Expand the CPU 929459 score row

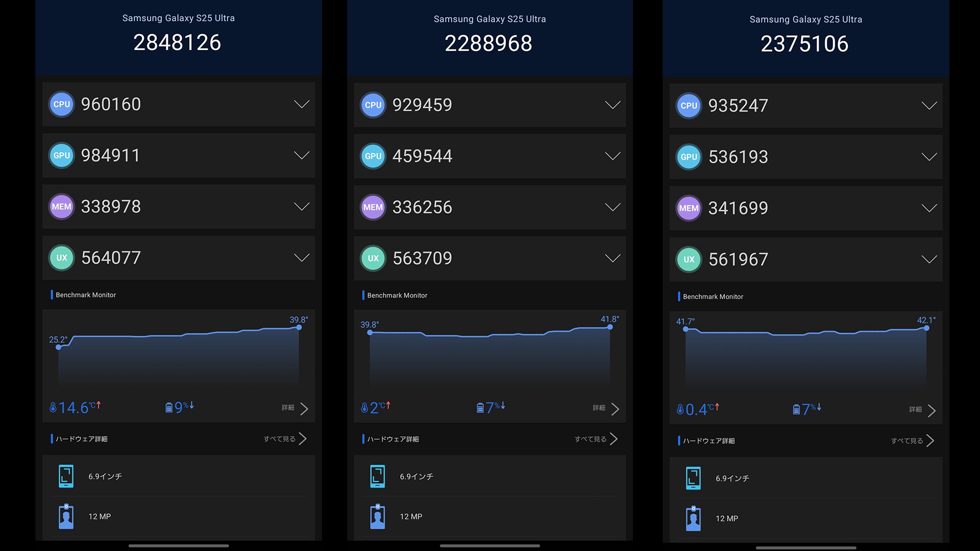tap(612, 105)
